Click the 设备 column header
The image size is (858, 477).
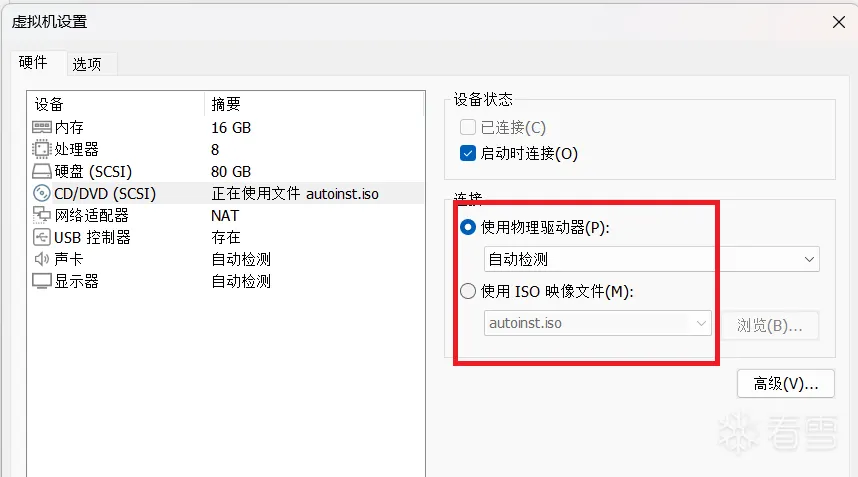click(x=48, y=104)
